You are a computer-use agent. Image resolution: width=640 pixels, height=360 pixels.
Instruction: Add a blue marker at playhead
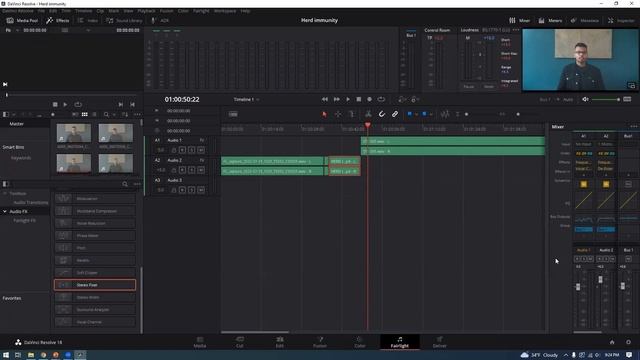click(x=424, y=114)
